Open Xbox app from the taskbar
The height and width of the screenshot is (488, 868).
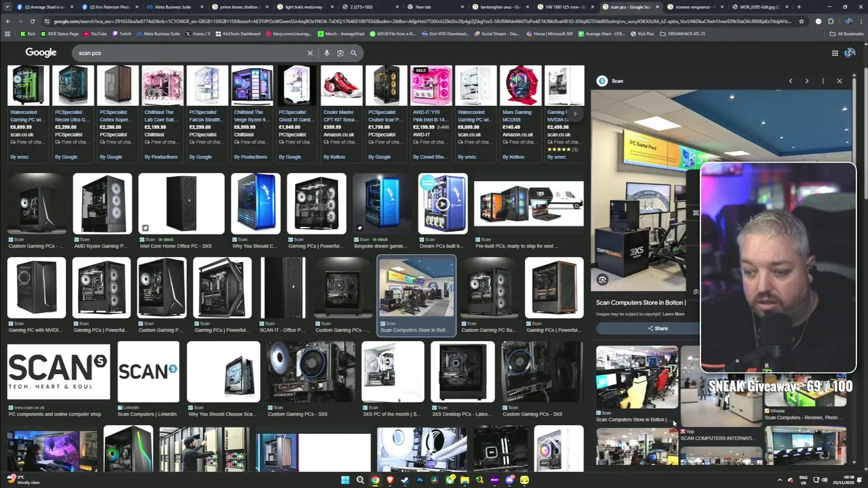tap(450, 480)
